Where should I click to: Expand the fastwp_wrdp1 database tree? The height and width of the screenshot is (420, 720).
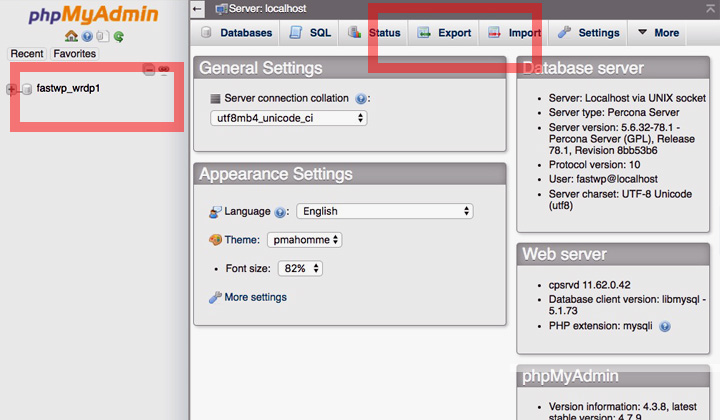coord(11,89)
